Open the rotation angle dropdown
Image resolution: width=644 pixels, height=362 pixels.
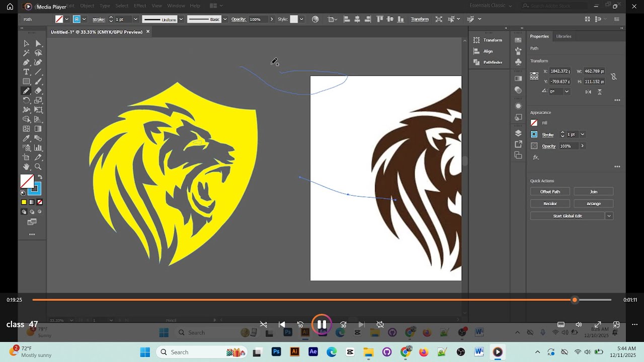pyautogui.click(x=567, y=92)
